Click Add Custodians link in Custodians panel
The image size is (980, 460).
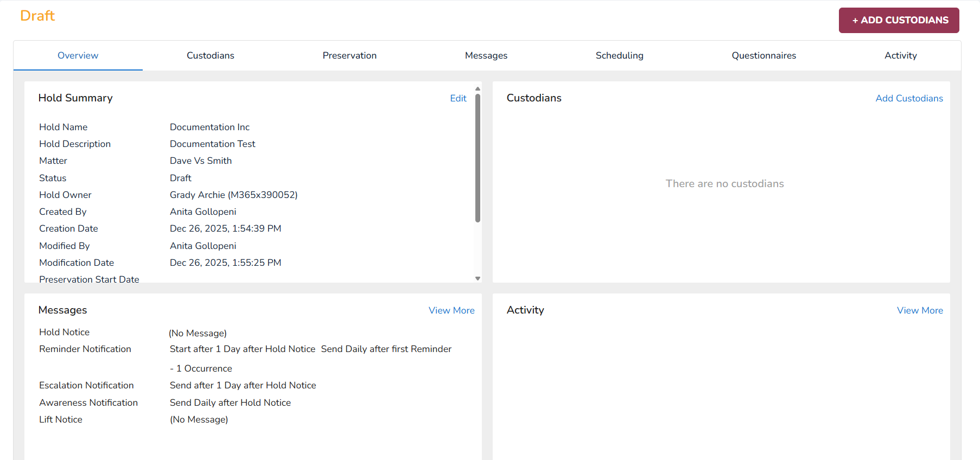tap(909, 98)
